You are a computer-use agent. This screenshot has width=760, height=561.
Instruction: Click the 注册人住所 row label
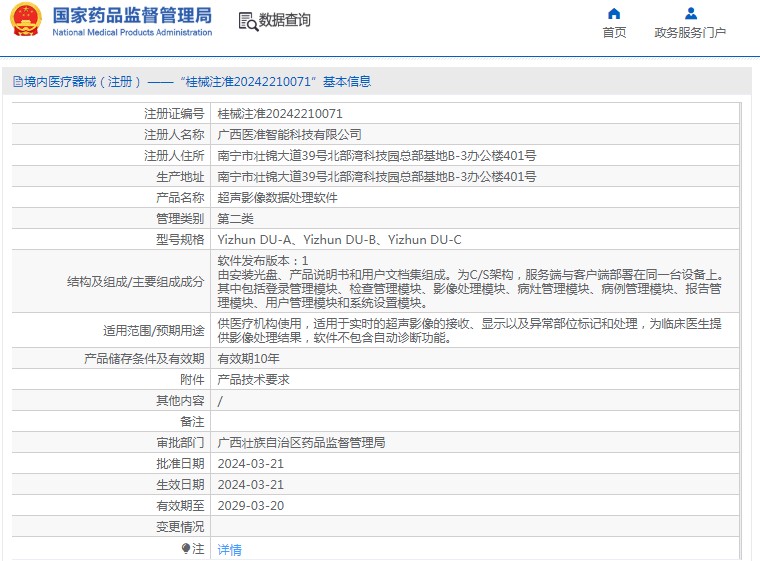click(174, 156)
